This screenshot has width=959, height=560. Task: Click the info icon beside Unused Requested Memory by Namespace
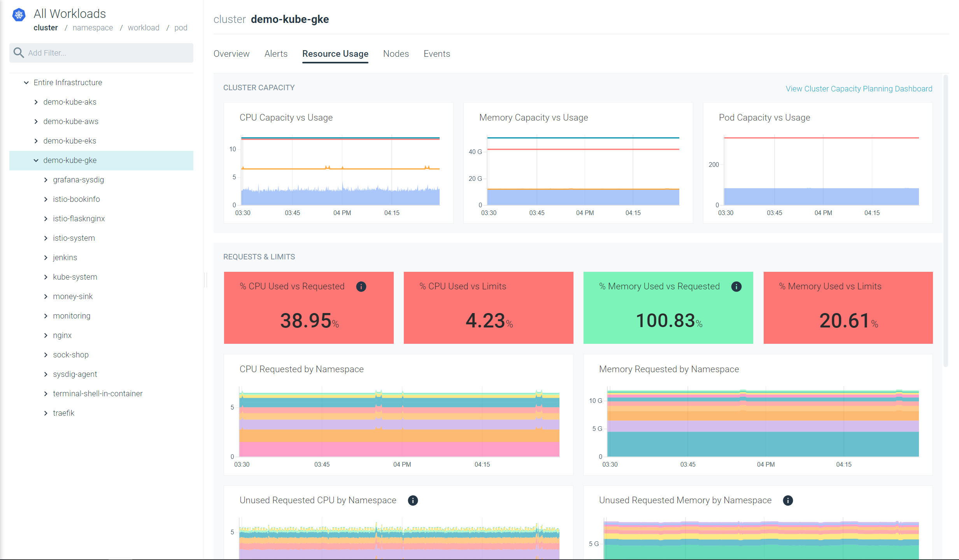click(x=788, y=501)
